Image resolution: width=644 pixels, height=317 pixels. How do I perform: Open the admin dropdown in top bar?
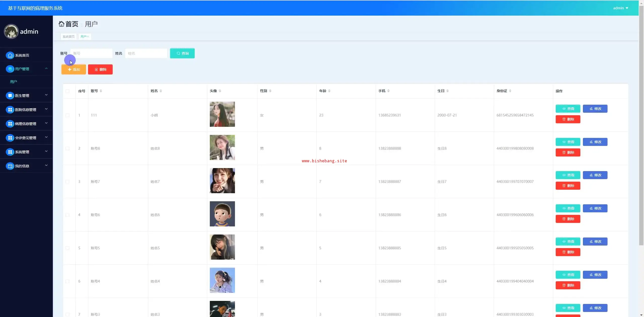(x=621, y=8)
